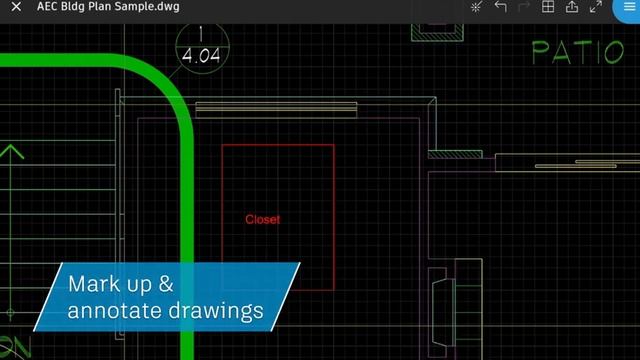This screenshot has width=640, height=360.
Task: Open the blue hamburger menu
Action: pos(629,7)
